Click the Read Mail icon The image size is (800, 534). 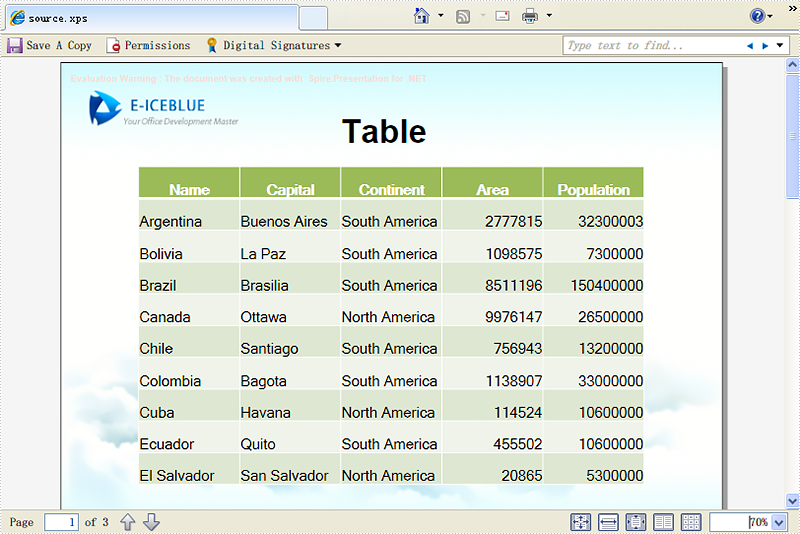point(503,16)
